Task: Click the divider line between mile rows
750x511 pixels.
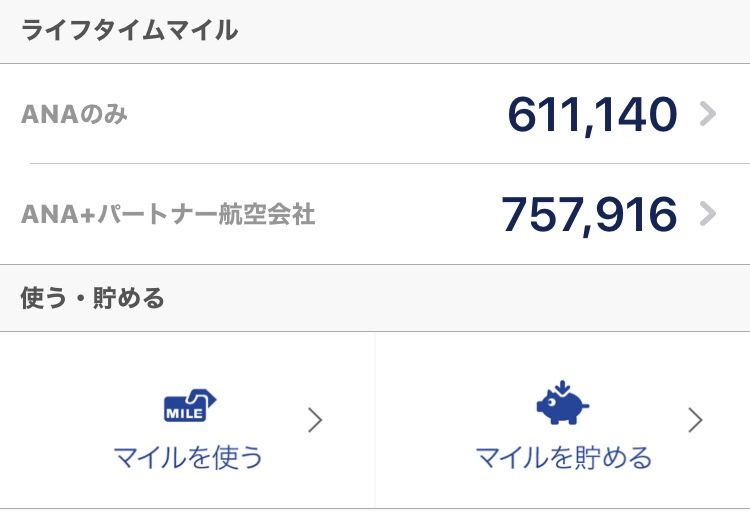Action: point(390,164)
